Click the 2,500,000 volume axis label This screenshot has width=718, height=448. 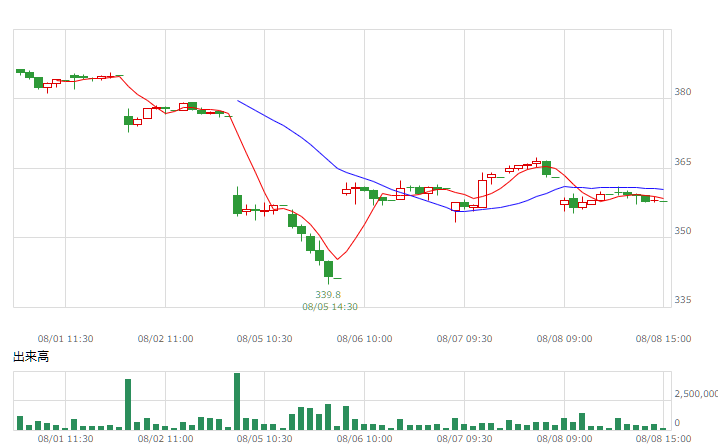pyautogui.click(x=696, y=394)
